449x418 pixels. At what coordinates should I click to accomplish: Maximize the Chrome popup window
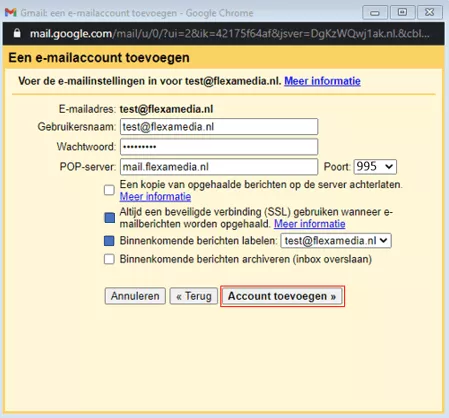(x=402, y=13)
